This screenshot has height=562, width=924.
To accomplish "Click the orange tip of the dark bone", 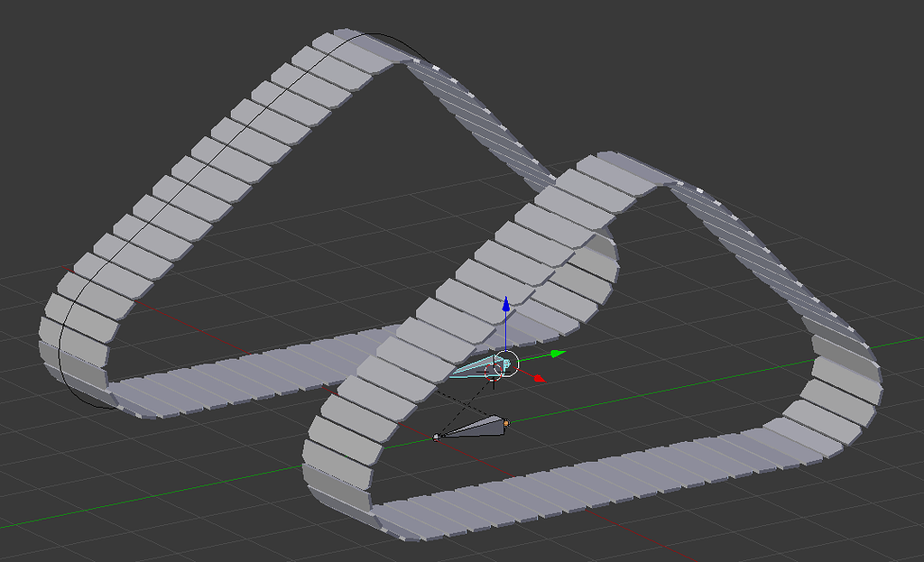I will coord(506,422).
